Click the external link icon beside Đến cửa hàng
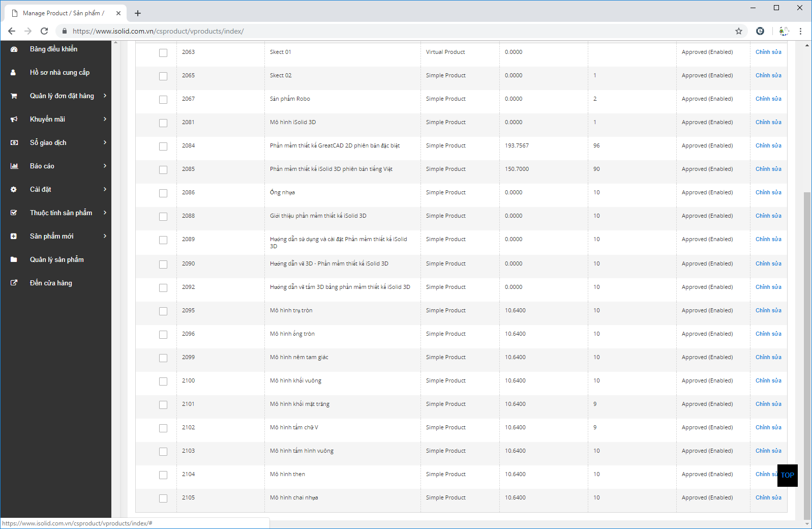The height and width of the screenshot is (529, 812). tap(14, 283)
